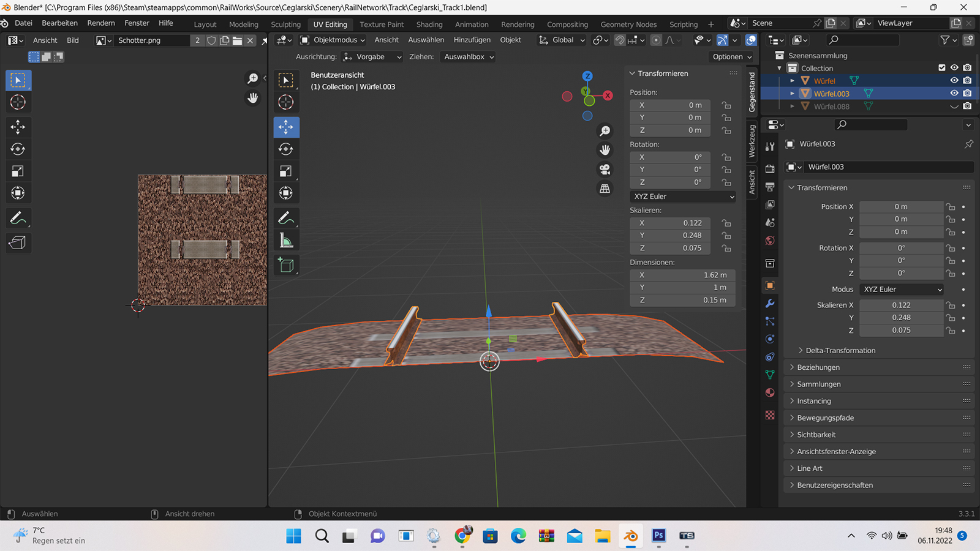Toggle Collection exclude checkbox in outliner
980x551 pixels.
[942, 68]
